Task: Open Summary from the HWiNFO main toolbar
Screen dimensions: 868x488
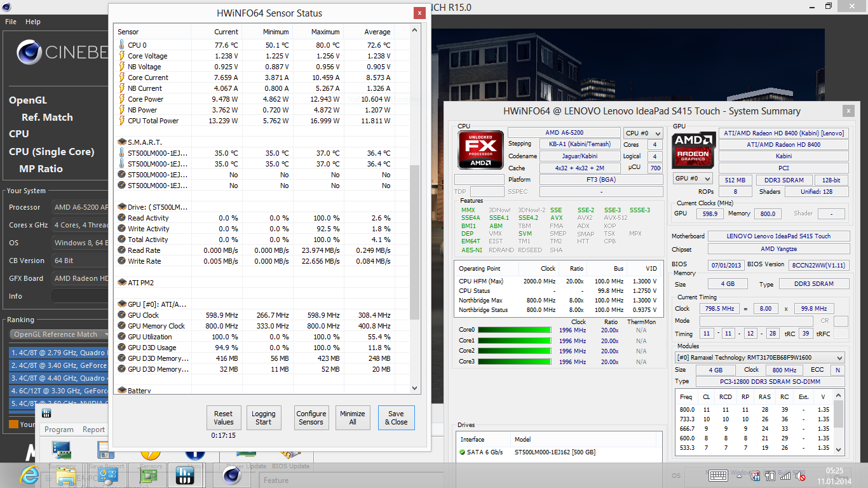Action: 62,454
